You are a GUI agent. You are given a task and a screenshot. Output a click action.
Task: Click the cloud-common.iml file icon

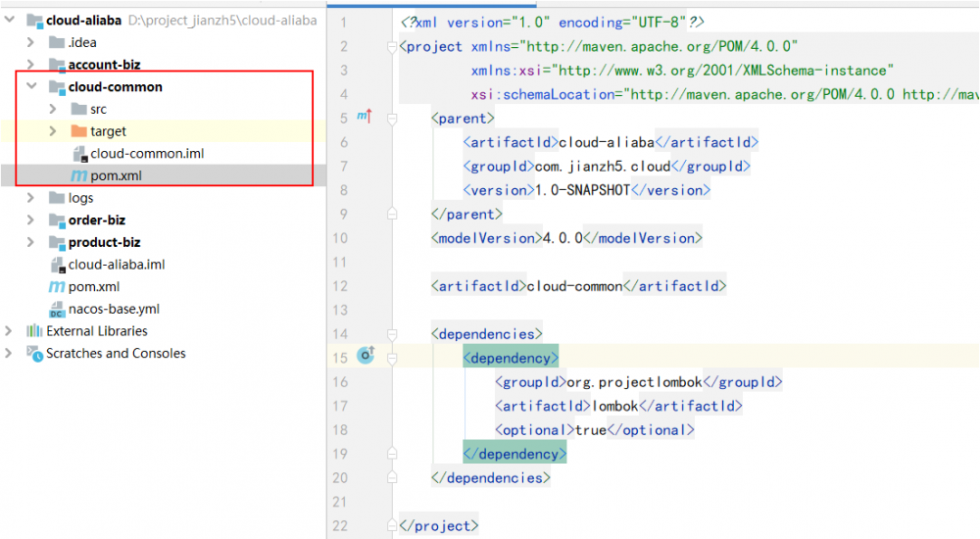coord(78,154)
